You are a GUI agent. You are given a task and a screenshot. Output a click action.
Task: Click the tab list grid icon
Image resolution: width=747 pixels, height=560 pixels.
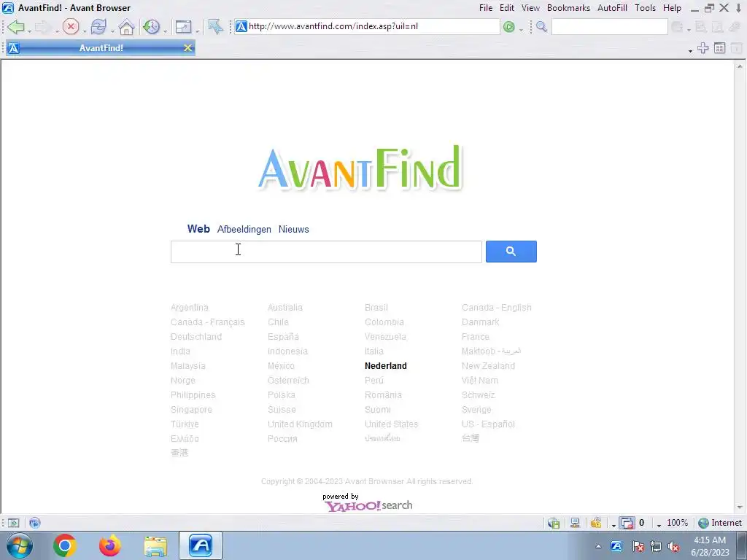click(719, 48)
